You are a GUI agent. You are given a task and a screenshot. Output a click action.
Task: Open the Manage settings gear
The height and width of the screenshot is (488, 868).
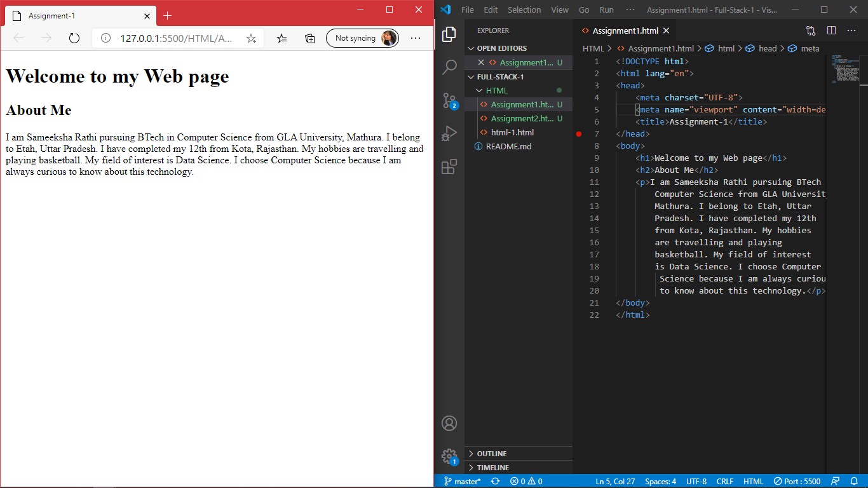point(449,456)
